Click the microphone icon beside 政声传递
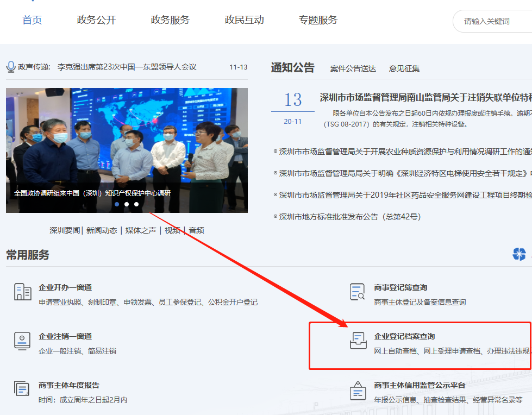532x415 pixels. click(11, 67)
